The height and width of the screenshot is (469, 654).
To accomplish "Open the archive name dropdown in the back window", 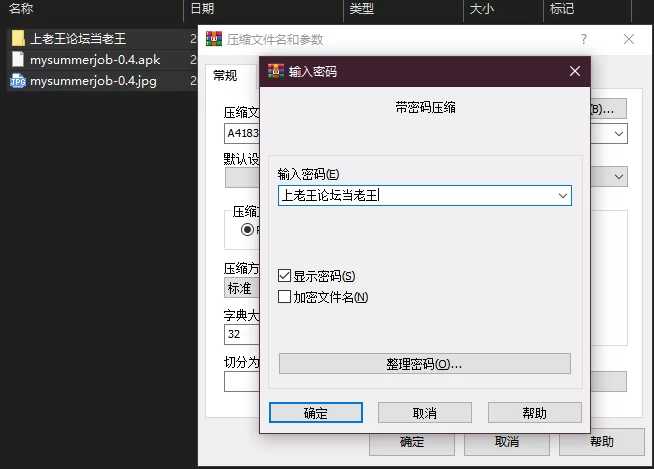I will [x=619, y=134].
